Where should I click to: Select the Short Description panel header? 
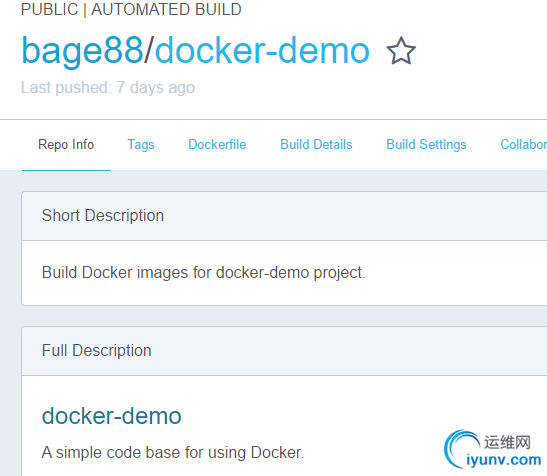coord(284,216)
